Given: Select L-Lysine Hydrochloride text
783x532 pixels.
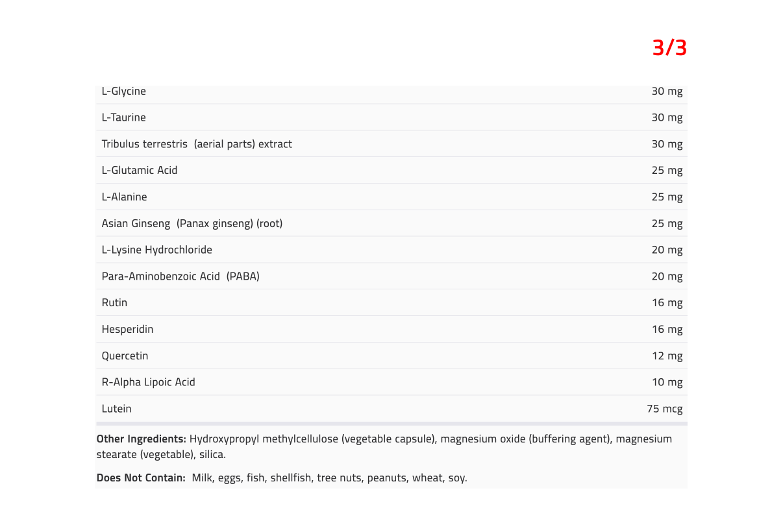Looking at the screenshot, I should pos(156,250).
